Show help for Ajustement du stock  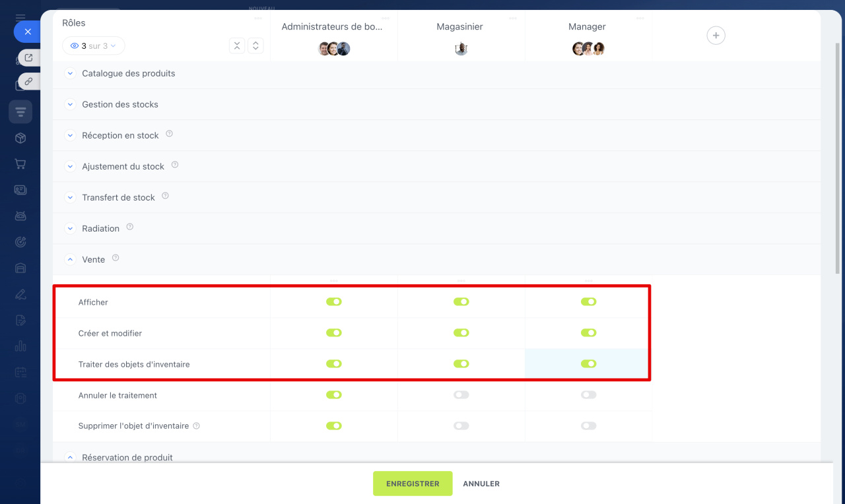175,165
